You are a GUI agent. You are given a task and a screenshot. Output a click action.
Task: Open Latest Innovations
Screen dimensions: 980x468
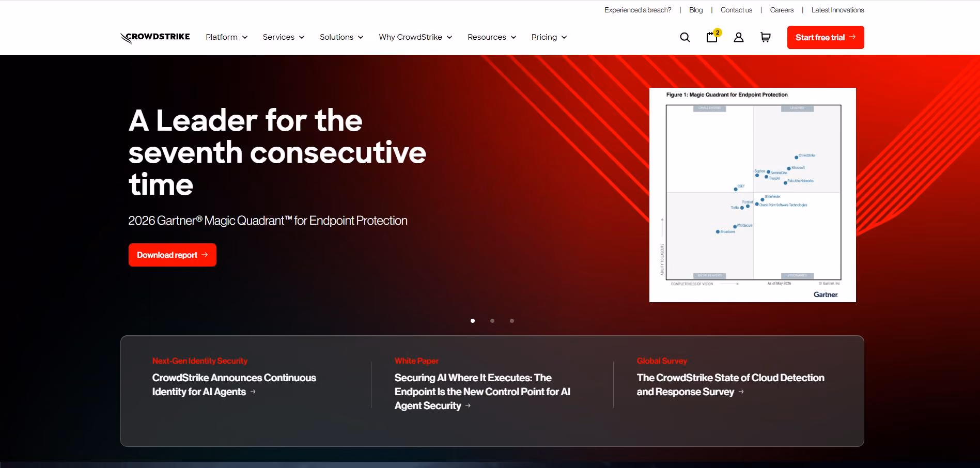[x=837, y=10]
